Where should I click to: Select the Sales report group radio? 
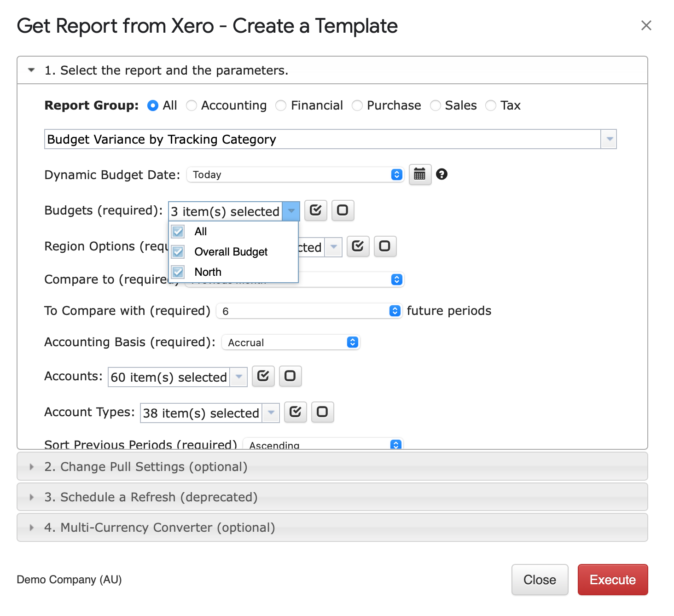[435, 106]
